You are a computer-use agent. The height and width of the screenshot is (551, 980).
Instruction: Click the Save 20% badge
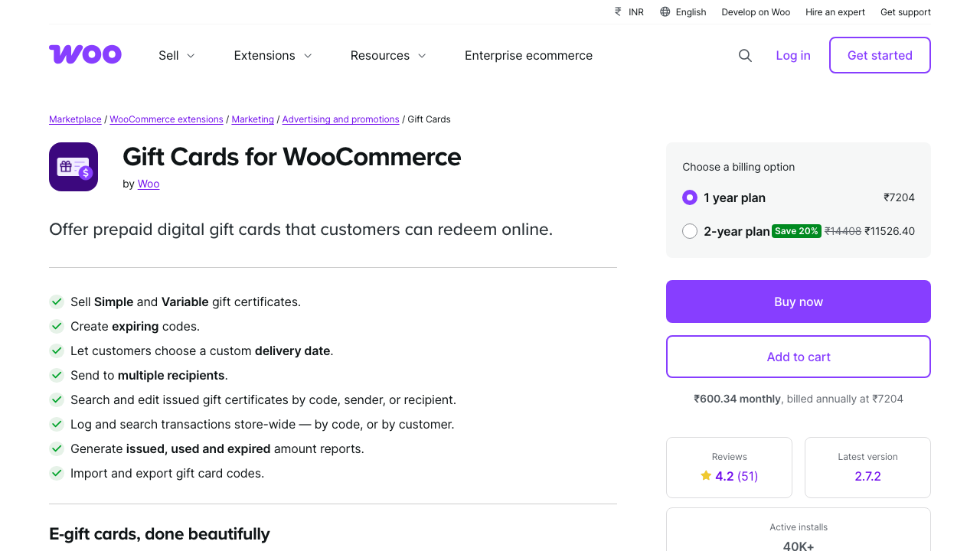pyautogui.click(x=796, y=230)
